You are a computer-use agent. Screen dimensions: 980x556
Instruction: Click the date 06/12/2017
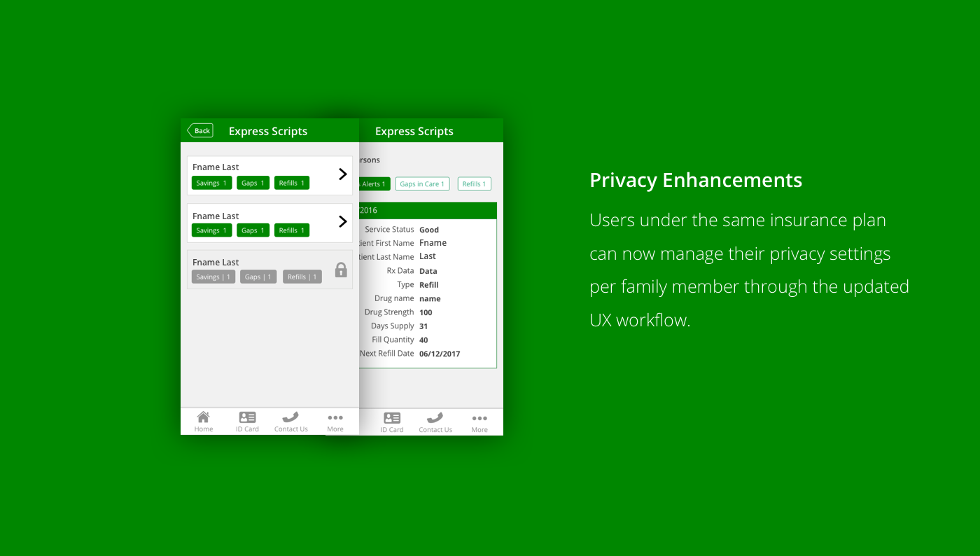[x=440, y=354]
